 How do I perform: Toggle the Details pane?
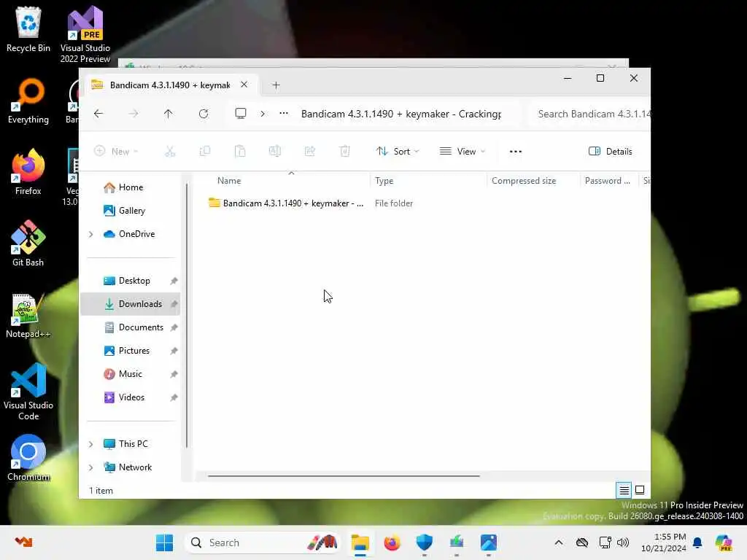coord(611,152)
